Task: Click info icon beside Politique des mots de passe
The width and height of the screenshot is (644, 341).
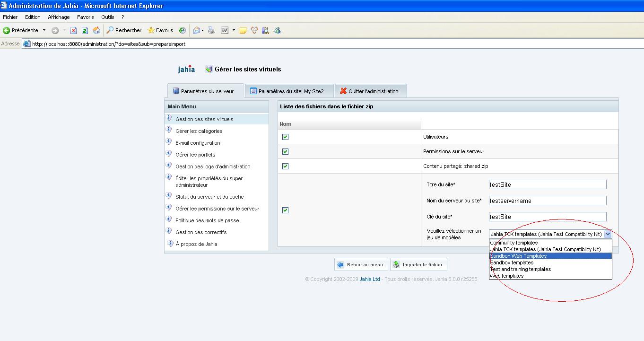Action: tap(169, 219)
